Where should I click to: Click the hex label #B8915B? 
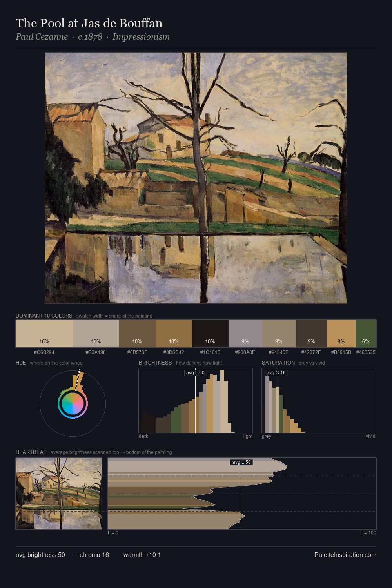click(341, 352)
